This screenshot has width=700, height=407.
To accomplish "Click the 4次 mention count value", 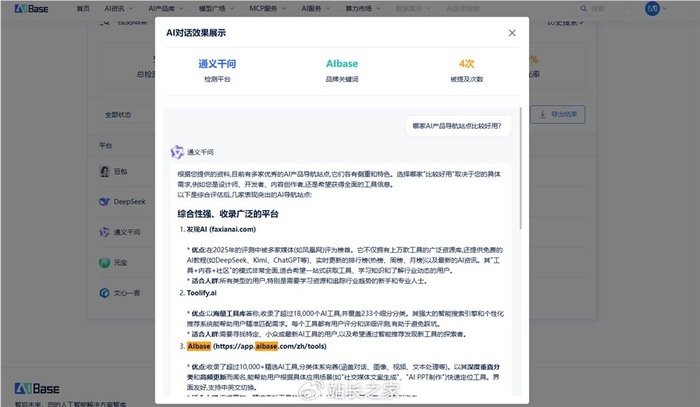I will pos(467,64).
